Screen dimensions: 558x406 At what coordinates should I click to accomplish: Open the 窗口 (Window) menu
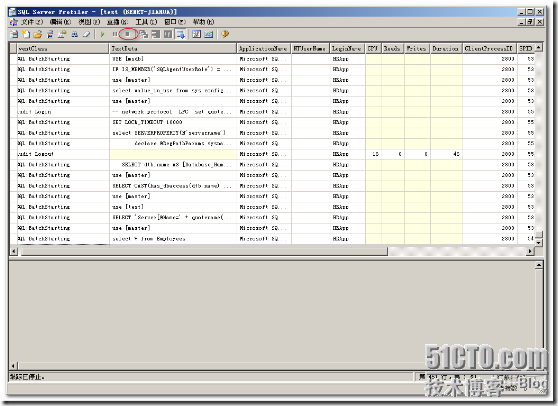[x=175, y=22]
